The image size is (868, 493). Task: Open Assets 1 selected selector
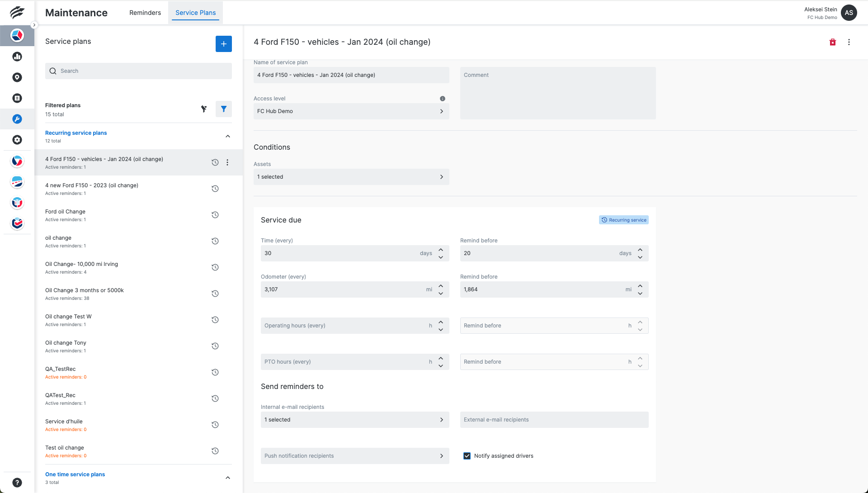coord(351,177)
